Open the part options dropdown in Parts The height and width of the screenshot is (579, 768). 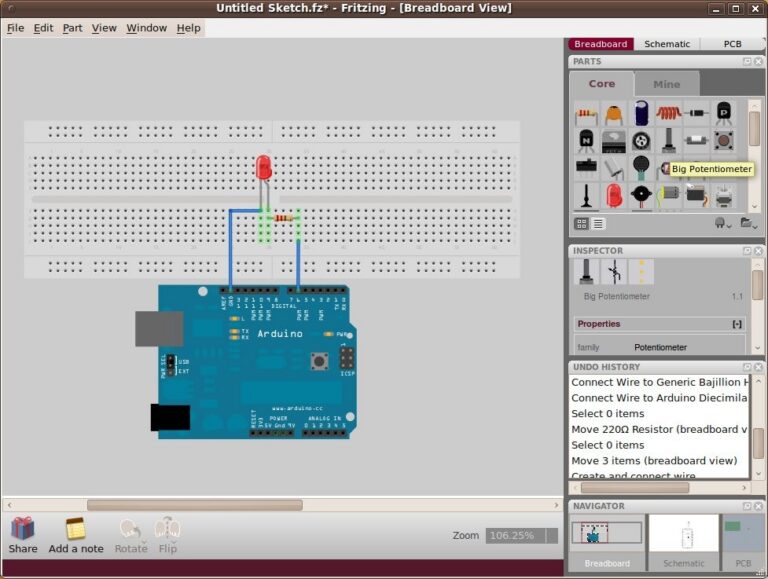722,223
